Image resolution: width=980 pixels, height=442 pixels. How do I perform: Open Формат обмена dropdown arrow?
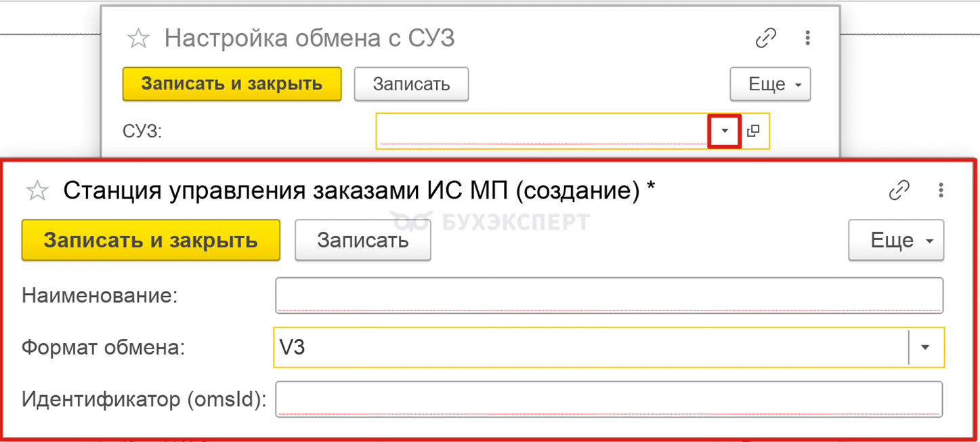925,347
